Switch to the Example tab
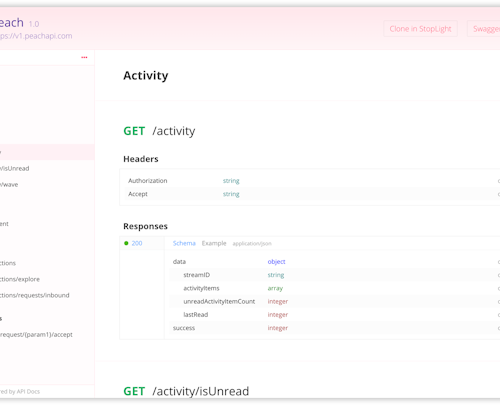 pyautogui.click(x=214, y=243)
